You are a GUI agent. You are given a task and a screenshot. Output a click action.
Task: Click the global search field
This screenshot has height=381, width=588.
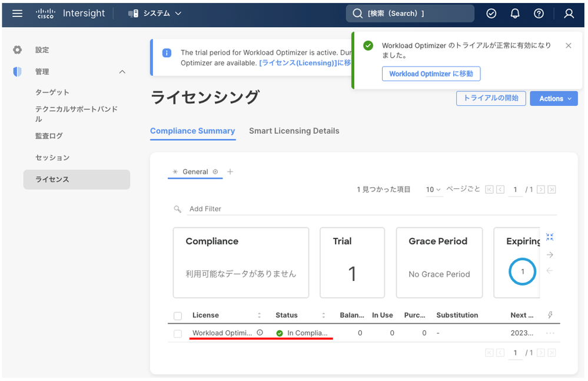(x=410, y=14)
